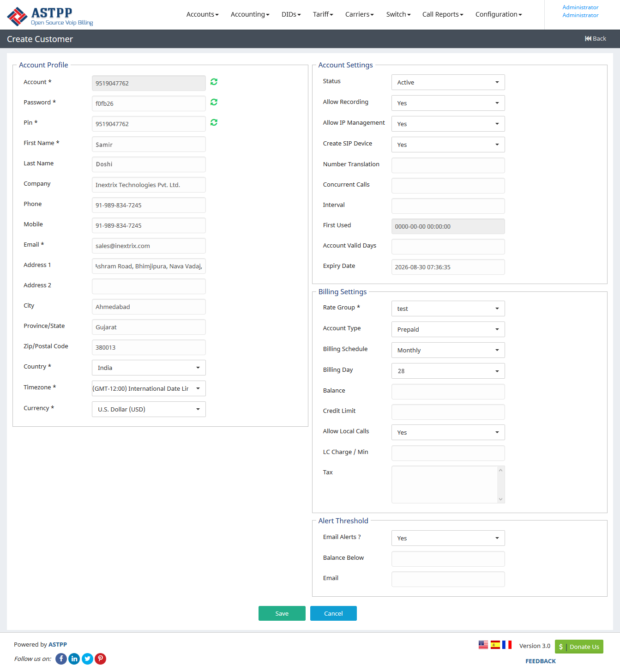Open the DIDs menu

(x=291, y=14)
